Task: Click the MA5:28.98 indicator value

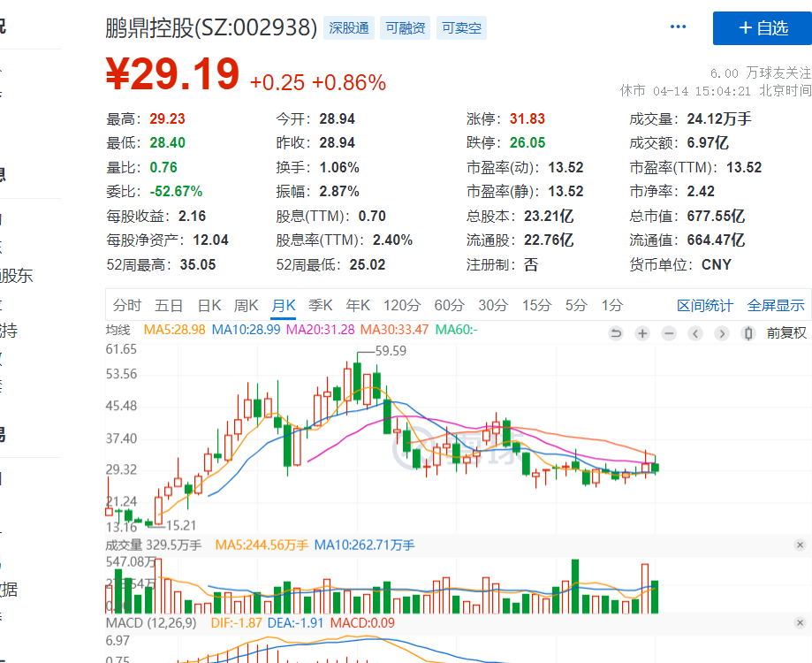Action: 175,330
